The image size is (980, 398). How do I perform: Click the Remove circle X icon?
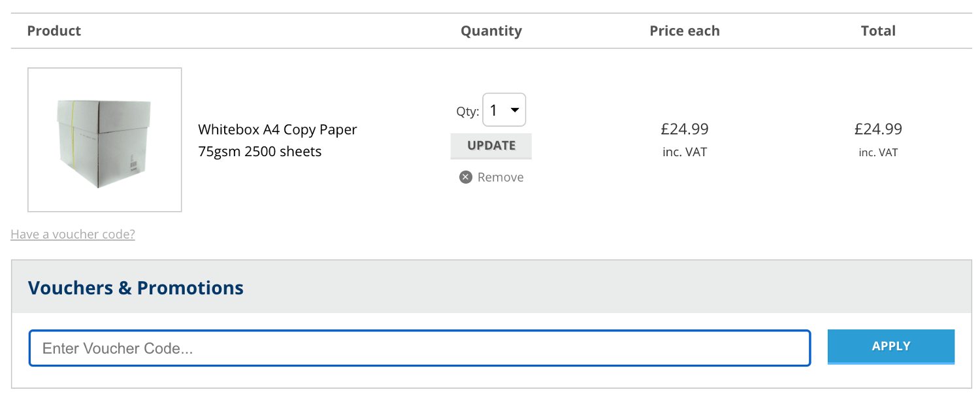465,176
